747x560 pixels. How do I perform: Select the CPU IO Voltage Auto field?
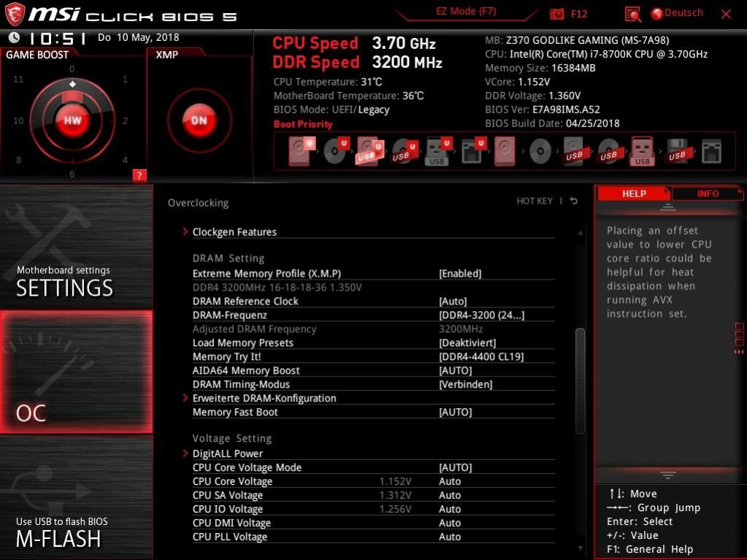pos(450,509)
